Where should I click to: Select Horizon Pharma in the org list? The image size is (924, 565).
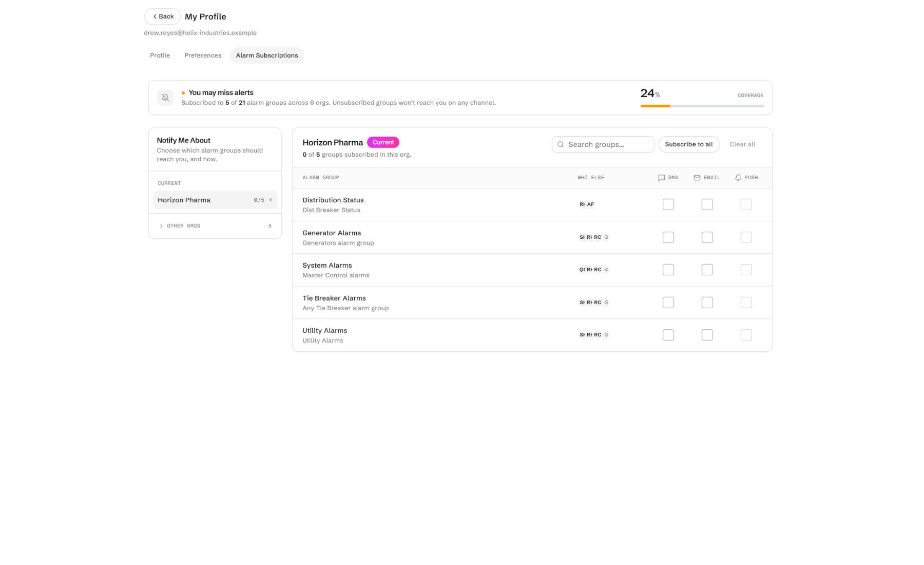pyautogui.click(x=215, y=200)
